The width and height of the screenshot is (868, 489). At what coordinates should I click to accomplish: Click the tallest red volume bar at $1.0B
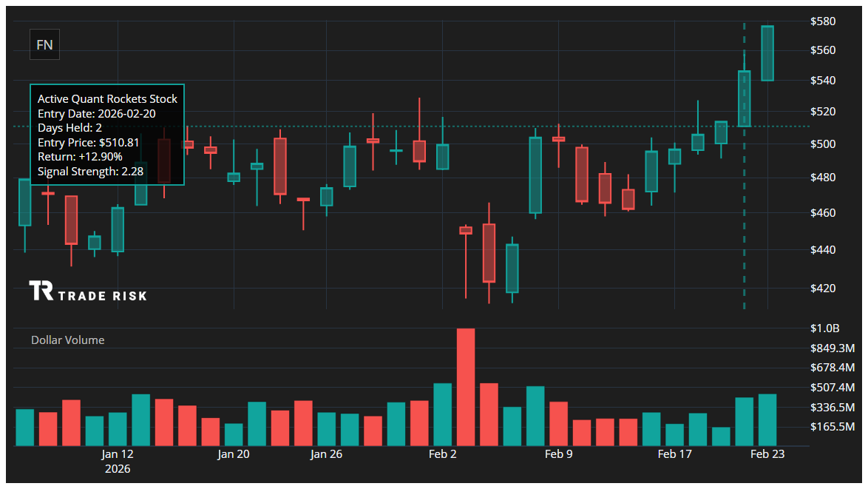pyautogui.click(x=466, y=387)
